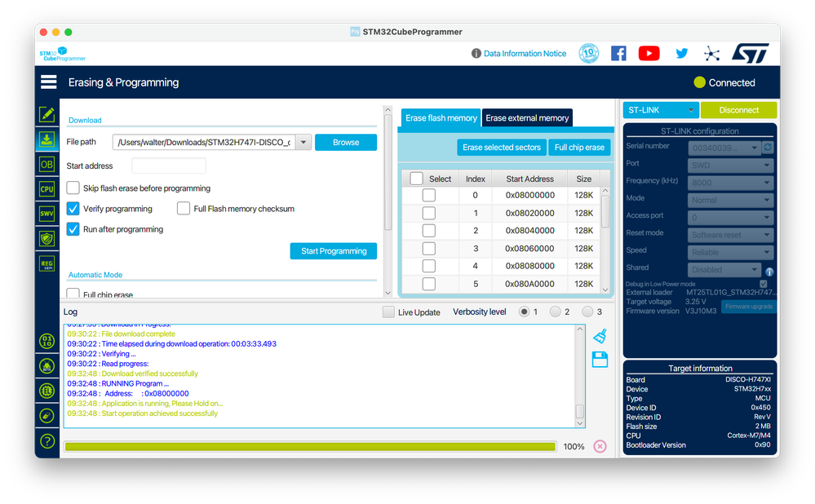Click the sector table vertical scrollbar
Viewport: 815px width, 504px height.
(x=605, y=211)
